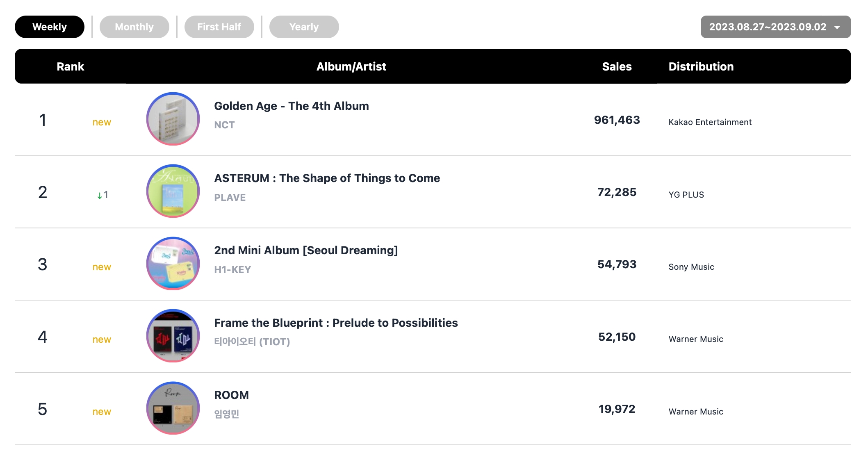The height and width of the screenshot is (451, 868).
Task: Open Frame the Blueprint album title link
Action: (x=336, y=323)
